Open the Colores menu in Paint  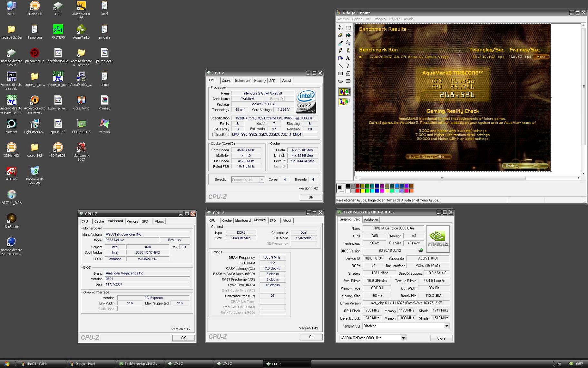(395, 19)
